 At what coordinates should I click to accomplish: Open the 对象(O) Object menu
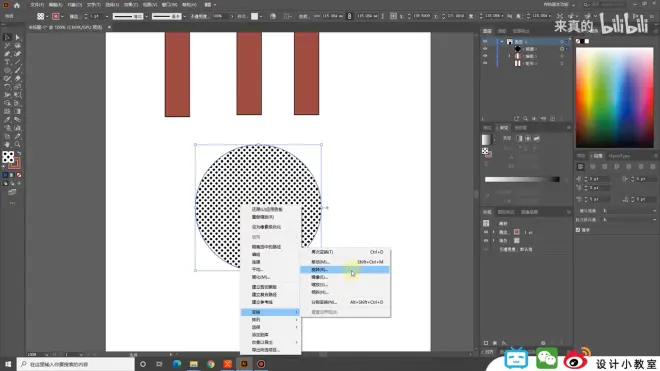point(75,5)
